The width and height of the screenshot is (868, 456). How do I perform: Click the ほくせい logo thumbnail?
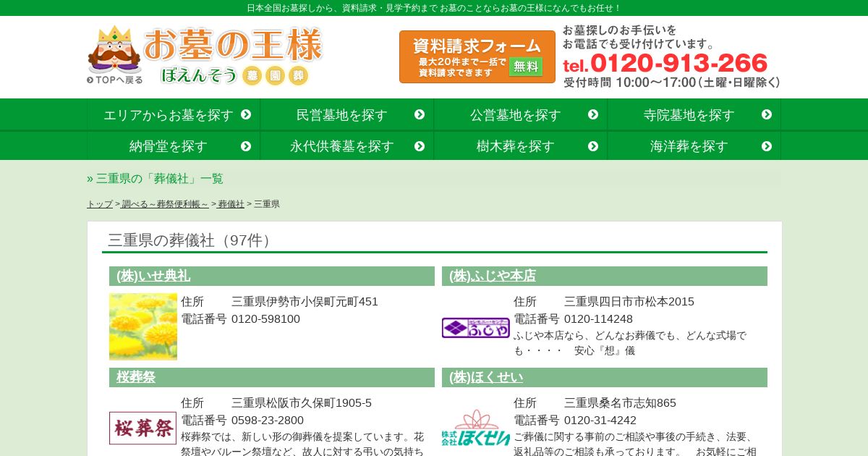pos(476,428)
